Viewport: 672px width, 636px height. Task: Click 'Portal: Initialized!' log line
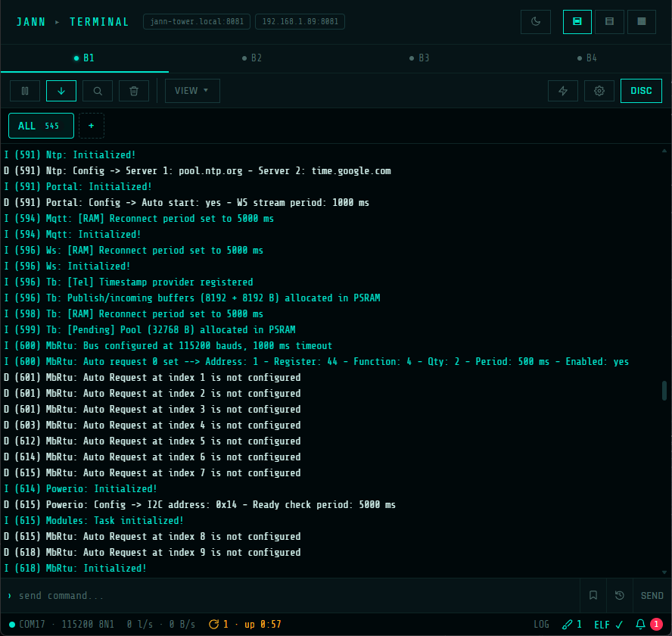78,186
